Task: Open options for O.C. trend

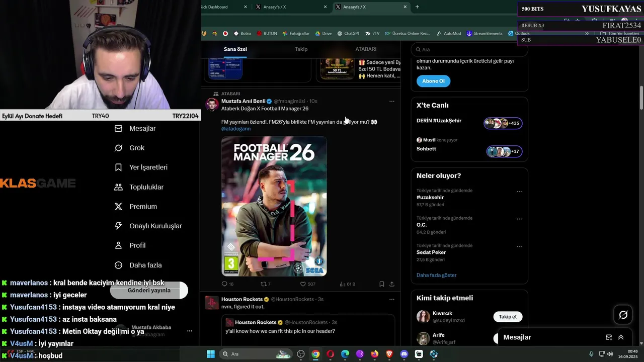Action: 519,219
